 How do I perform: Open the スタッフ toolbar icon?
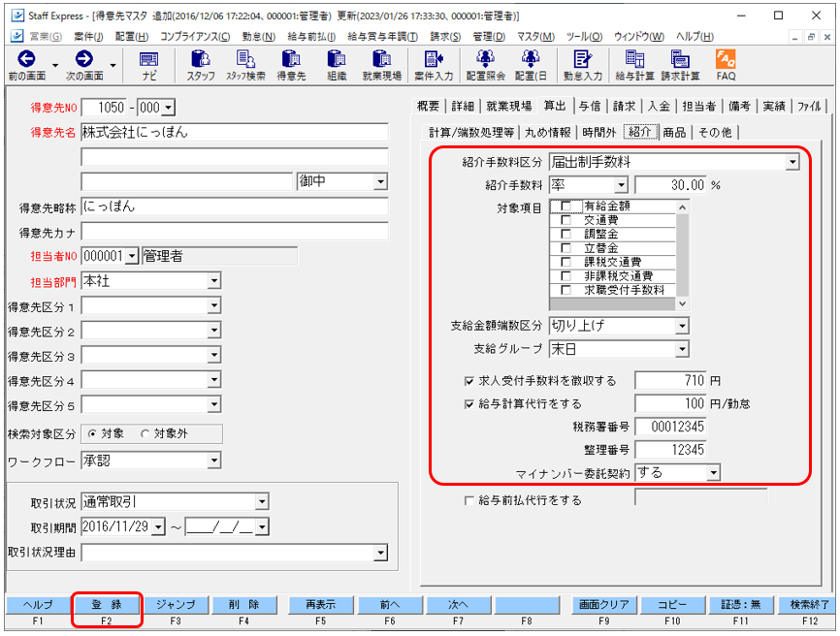(201, 59)
